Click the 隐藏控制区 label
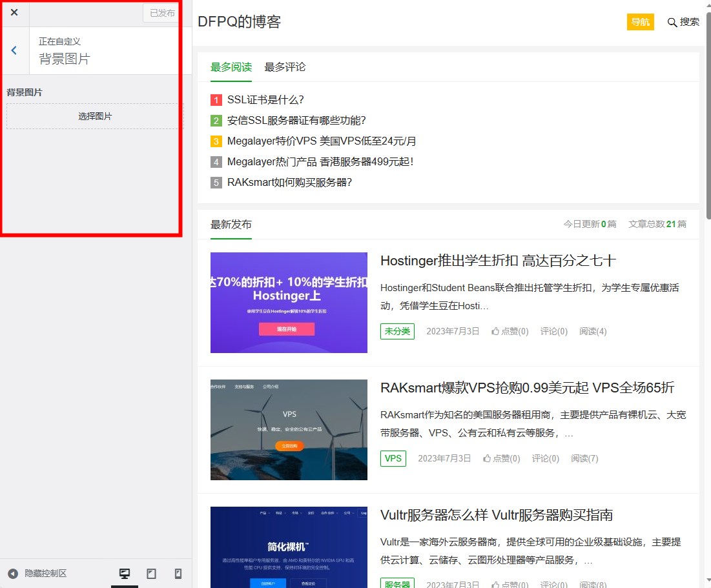 tap(45, 574)
